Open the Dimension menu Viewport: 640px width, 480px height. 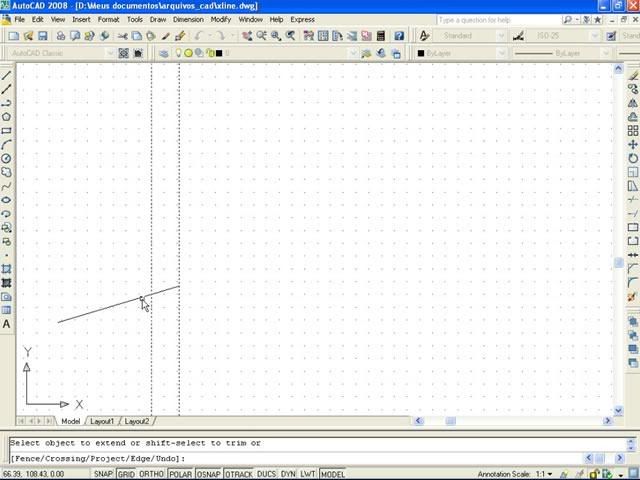click(188, 19)
